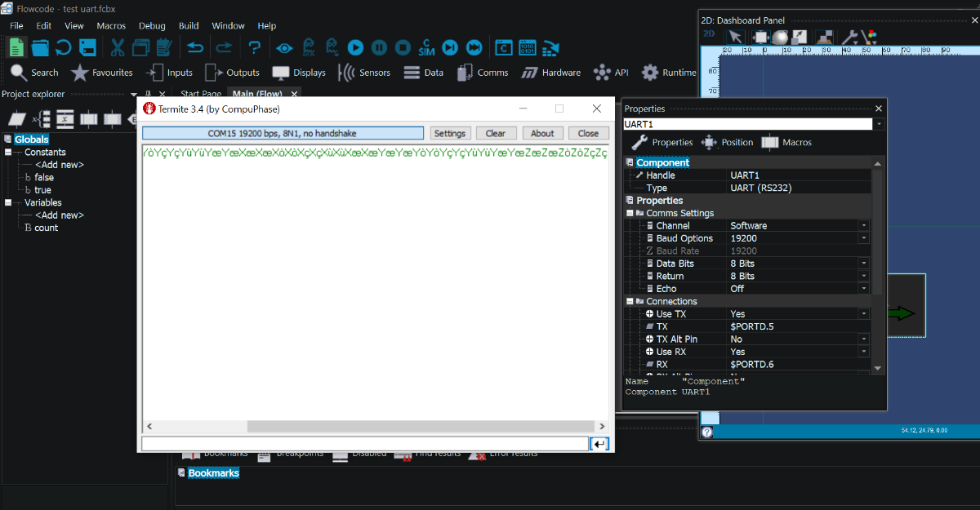Paste using the clipboard toolbar icon
The image size is (980, 510).
coord(163,47)
